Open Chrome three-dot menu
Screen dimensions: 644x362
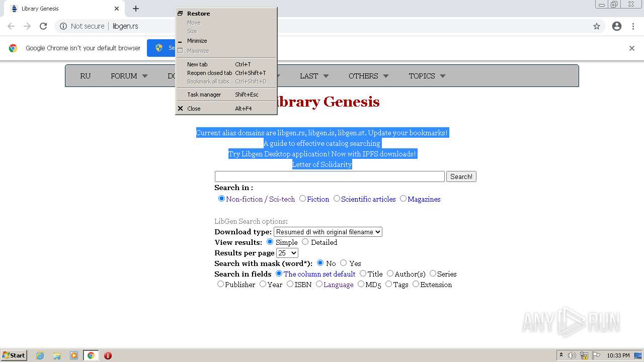point(633,26)
